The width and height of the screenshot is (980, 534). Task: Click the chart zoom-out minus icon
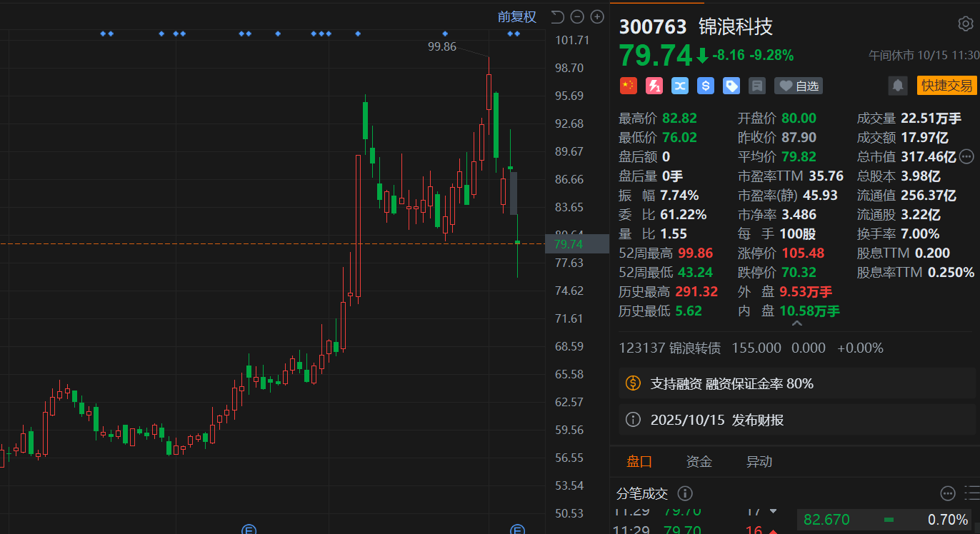(578, 17)
